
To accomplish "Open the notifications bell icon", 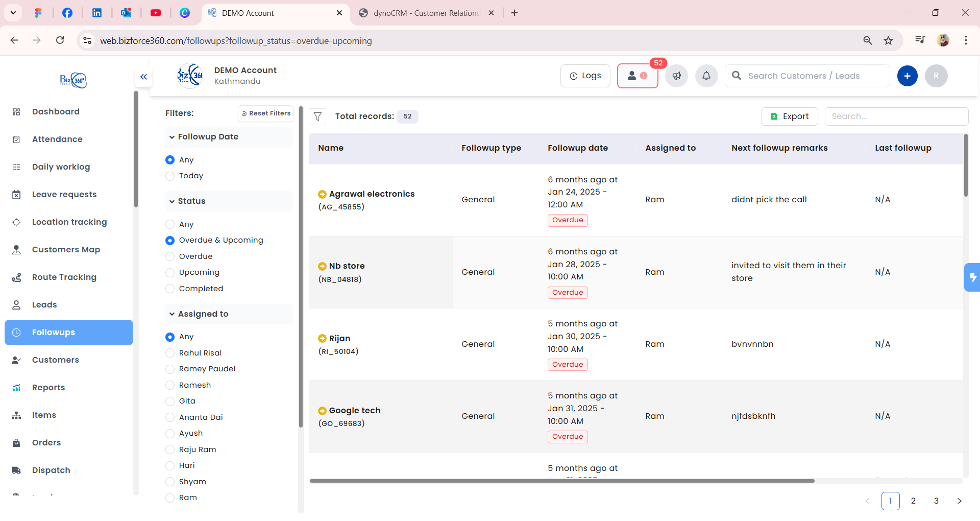I will [706, 76].
